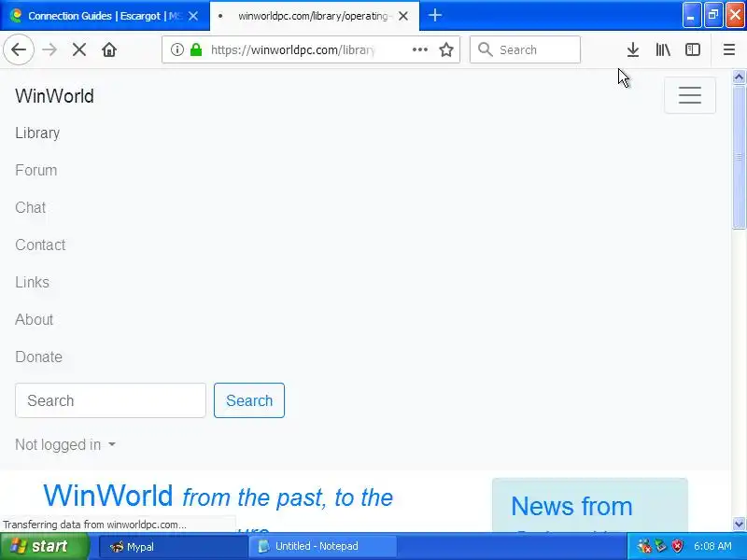Image resolution: width=747 pixels, height=560 pixels.
Task: Minimize the browser window
Action: (x=691, y=15)
